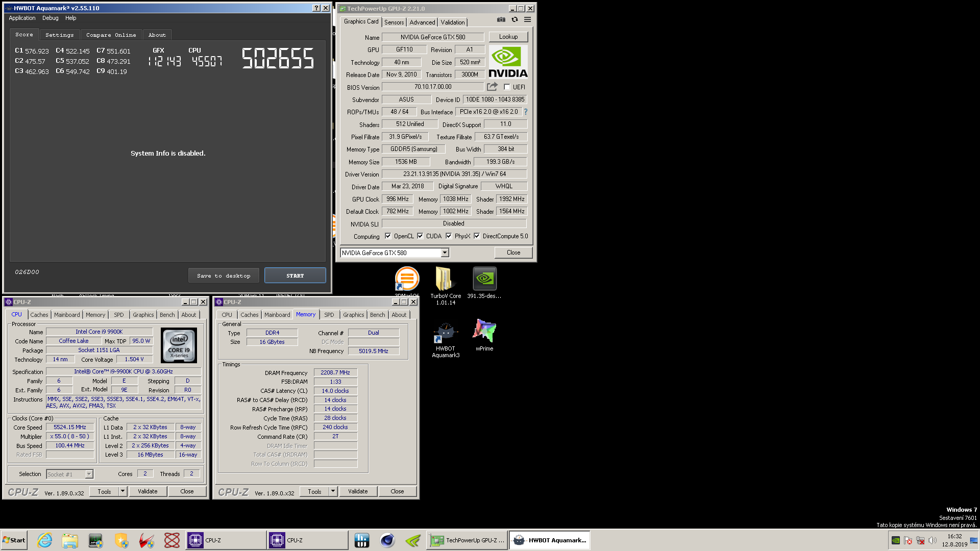This screenshot has height=551, width=980.
Task: Open the About tab in Aquamark3
Action: pos(157,35)
